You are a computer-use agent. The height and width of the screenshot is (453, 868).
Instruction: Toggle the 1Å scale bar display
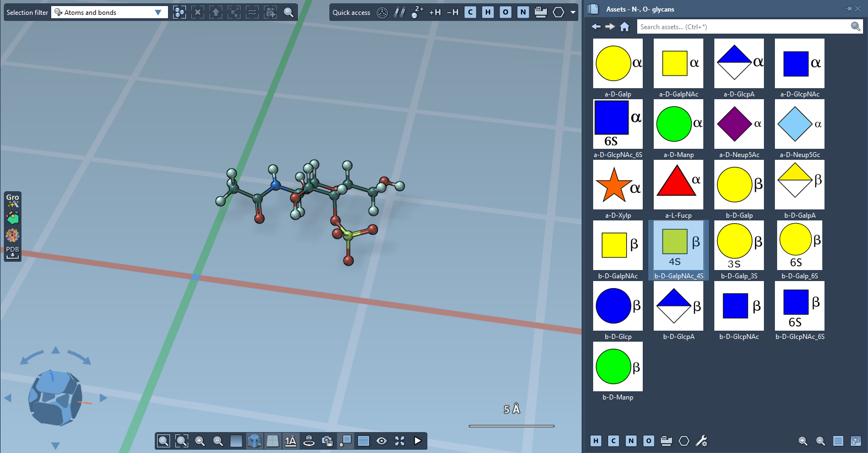click(x=291, y=441)
